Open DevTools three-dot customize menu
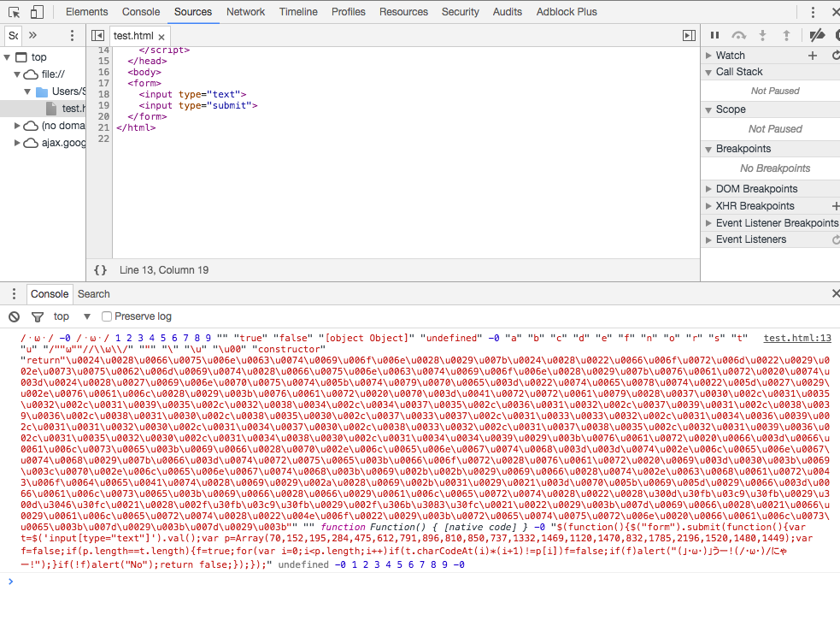This screenshot has width=840, height=626. pyautogui.click(x=813, y=12)
